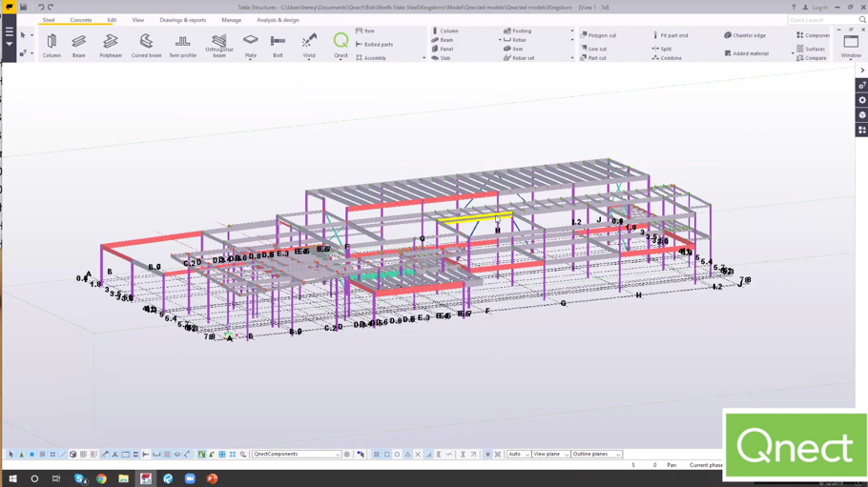Viewport: 868px width, 487px height.
Task: Redo the last action
Action: click(51, 8)
